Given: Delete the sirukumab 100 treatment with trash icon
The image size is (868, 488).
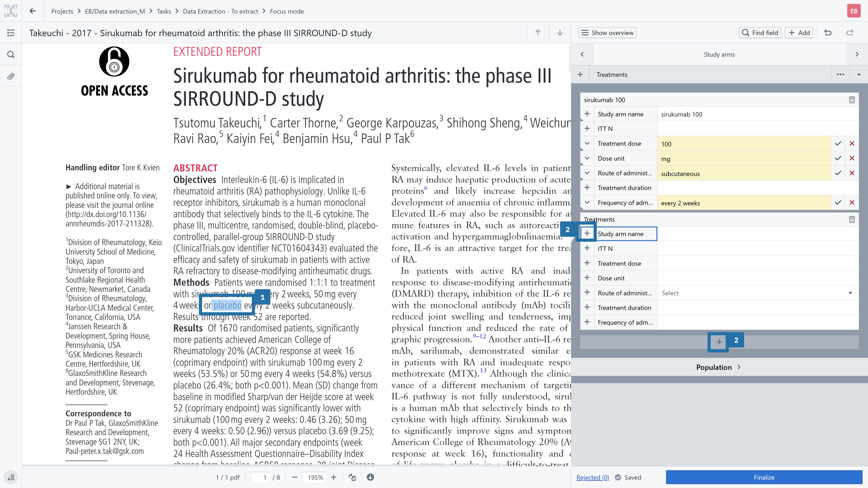Looking at the screenshot, I should click(851, 100).
